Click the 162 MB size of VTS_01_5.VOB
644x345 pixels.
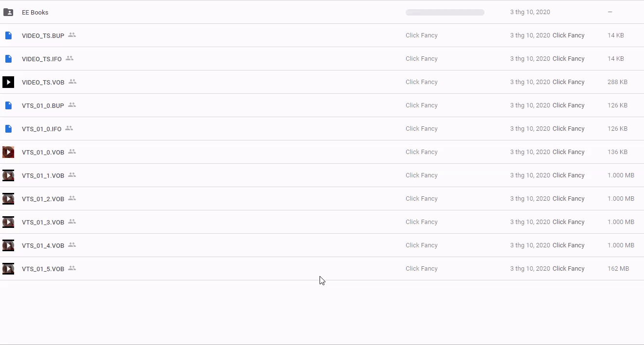tap(618, 269)
